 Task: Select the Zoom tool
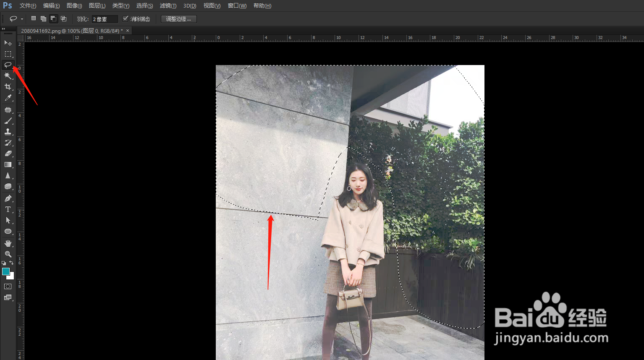tap(8, 254)
